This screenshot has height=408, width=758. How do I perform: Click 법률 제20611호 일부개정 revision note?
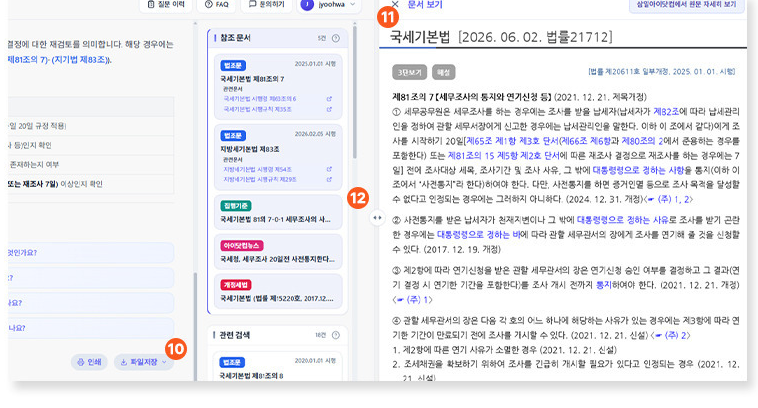point(662,72)
